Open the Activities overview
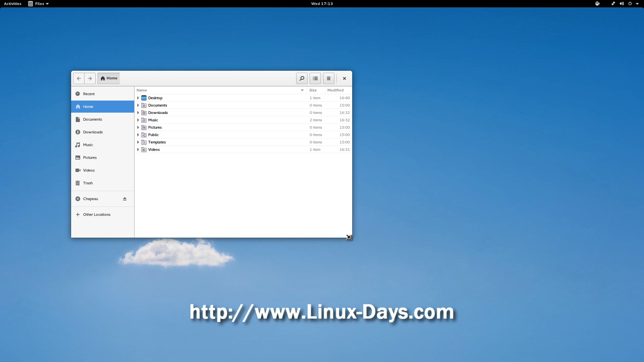Image resolution: width=644 pixels, height=362 pixels. click(x=12, y=4)
